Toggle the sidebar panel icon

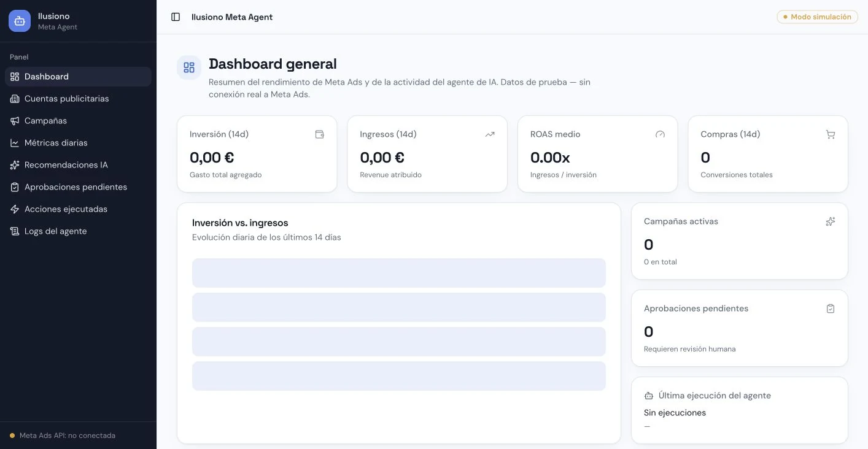176,17
